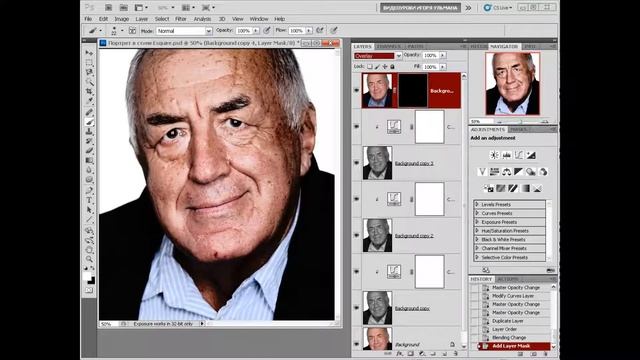Click the Navigator zoom slider
The height and width of the screenshot is (360, 640).
522,122
